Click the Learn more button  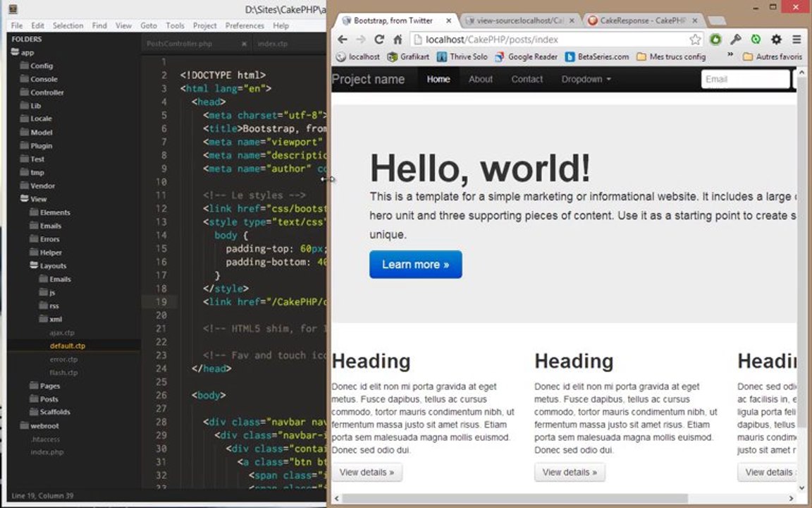[416, 265]
